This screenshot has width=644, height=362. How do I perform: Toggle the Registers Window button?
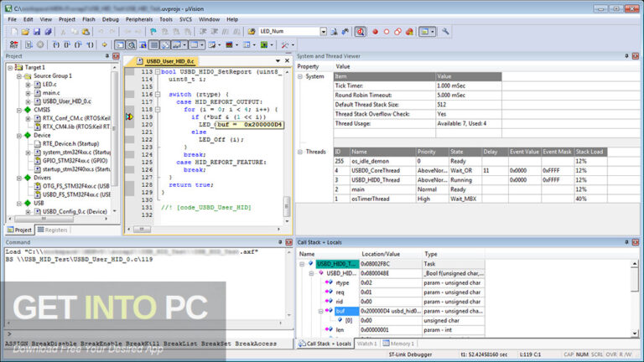[x=154, y=44]
